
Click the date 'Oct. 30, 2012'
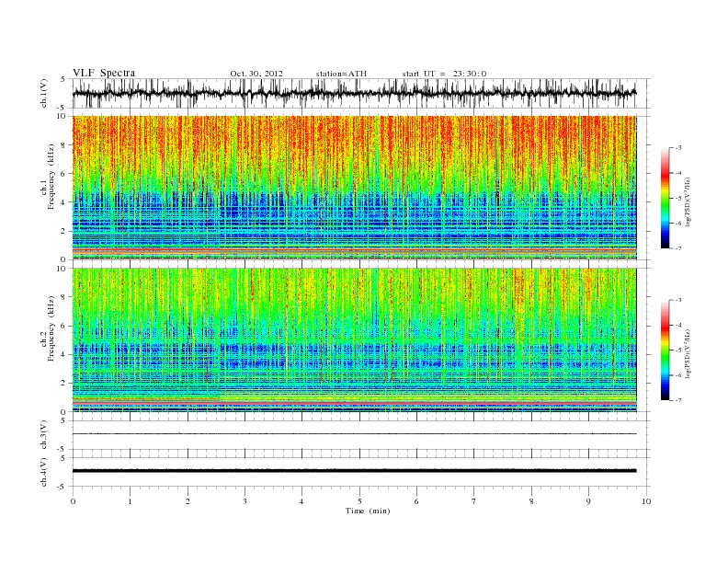pyautogui.click(x=256, y=74)
